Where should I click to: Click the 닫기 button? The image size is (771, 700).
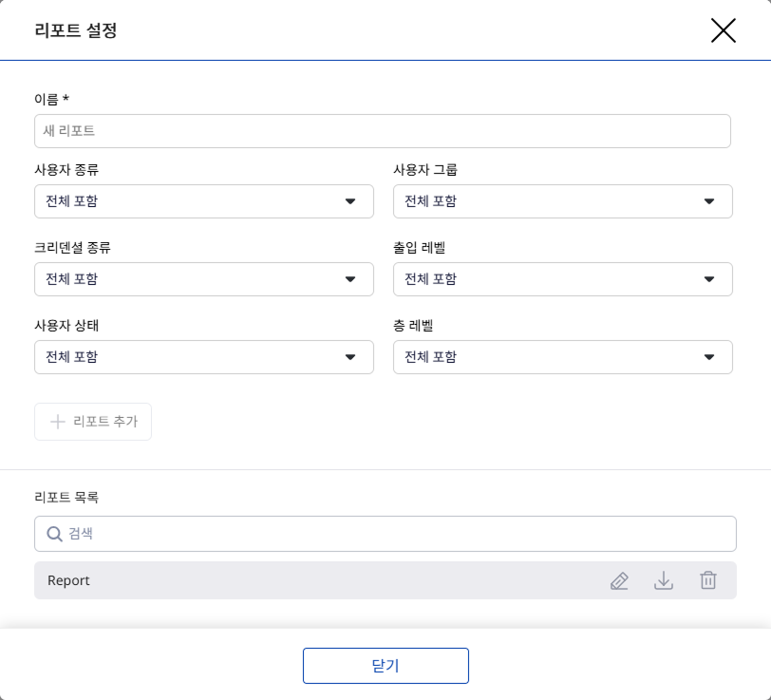point(385,666)
